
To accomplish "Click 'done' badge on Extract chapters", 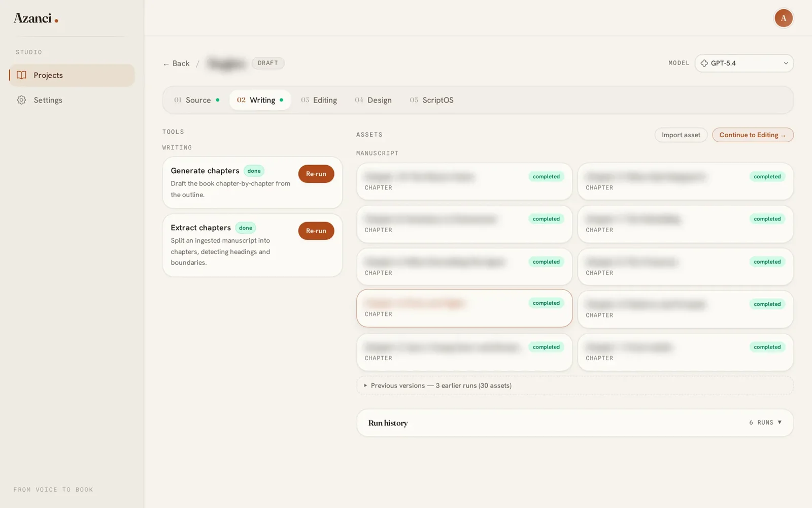I will (246, 228).
